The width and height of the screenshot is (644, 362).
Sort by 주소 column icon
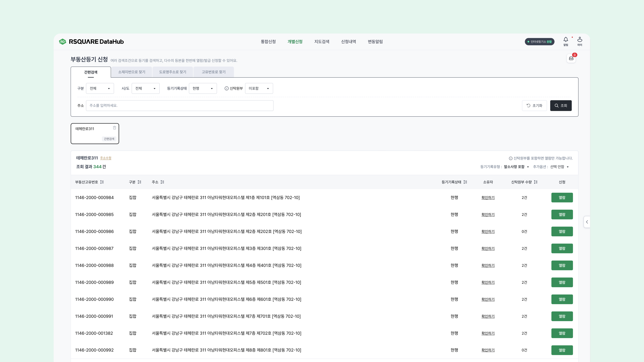pyautogui.click(x=162, y=182)
